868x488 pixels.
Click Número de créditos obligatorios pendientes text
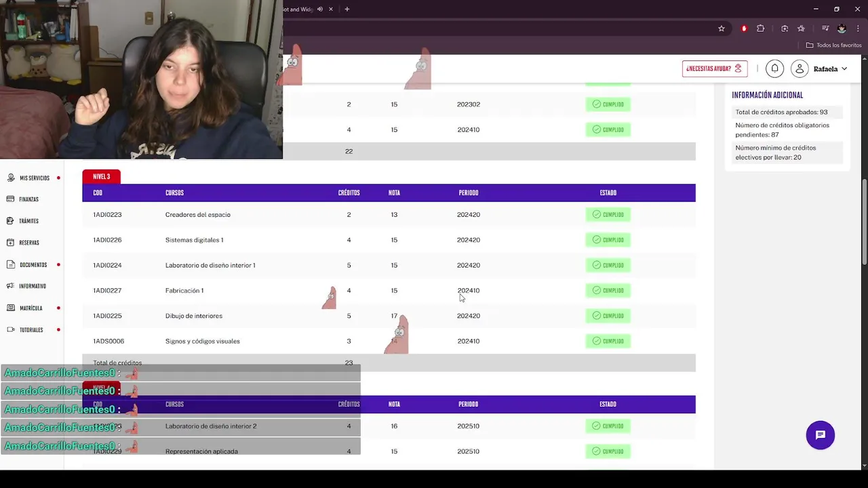[x=782, y=130]
